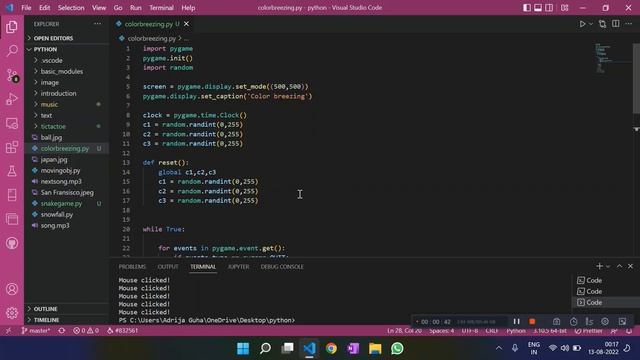The height and width of the screenshot is (360, 640).
Task: Switch to the Problems panel tab
Action: pos(132,267)
